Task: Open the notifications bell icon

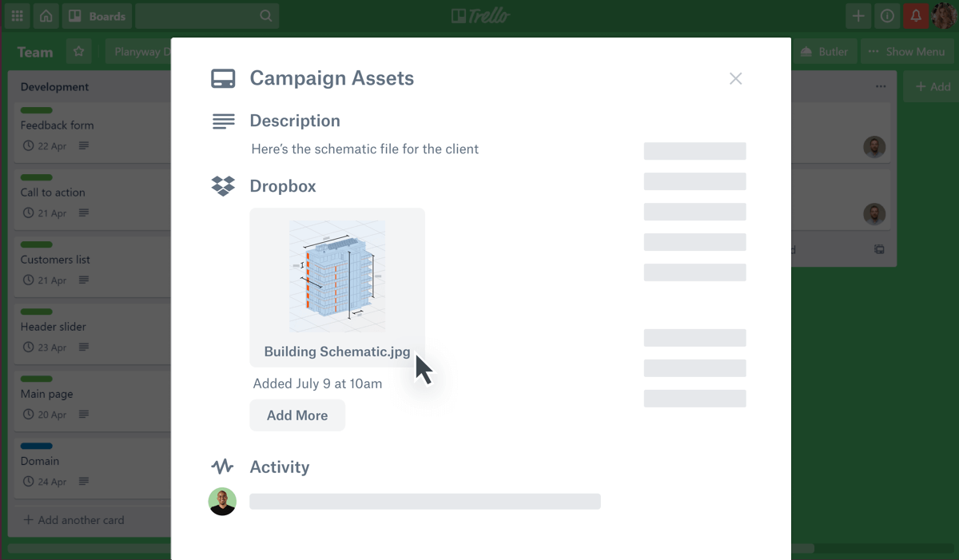Action: [916, 15]
